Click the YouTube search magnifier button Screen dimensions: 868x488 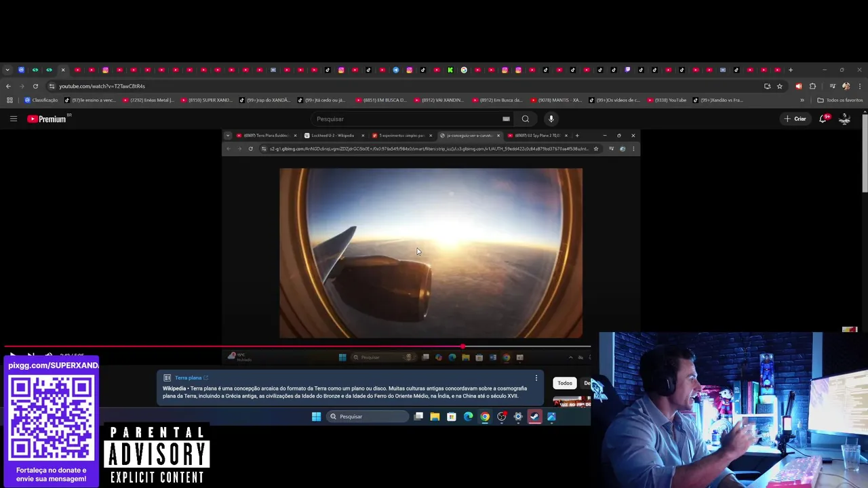click(x=526, y=119)
